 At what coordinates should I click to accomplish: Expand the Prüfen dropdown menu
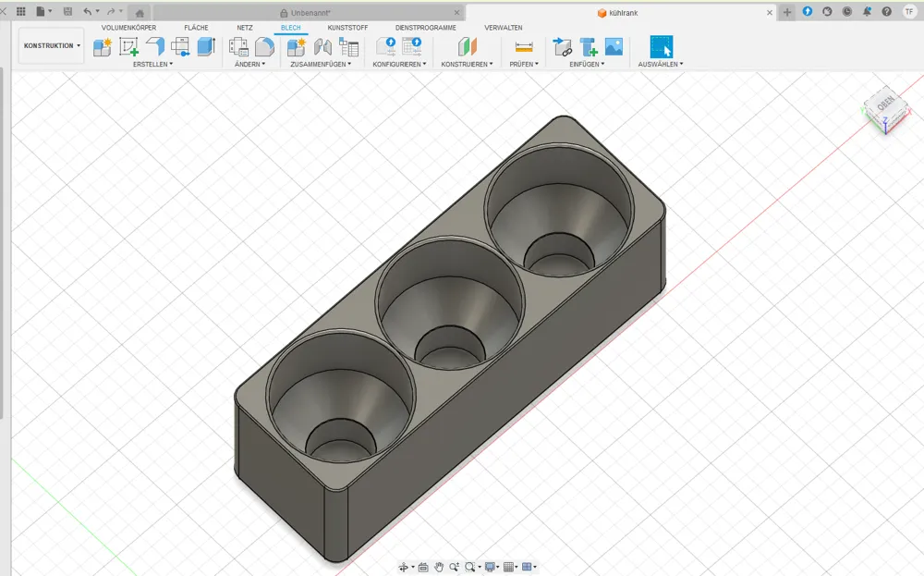pyautogui.click(x=524, y=65)
